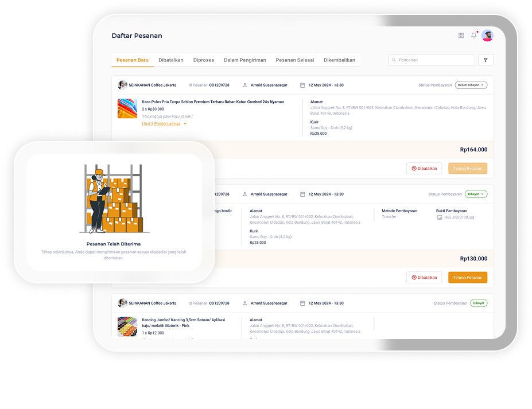Open IMG_0923108.jpg payment proof link
This screenshot has height=409, width=532.
click(x=459, y=217)
